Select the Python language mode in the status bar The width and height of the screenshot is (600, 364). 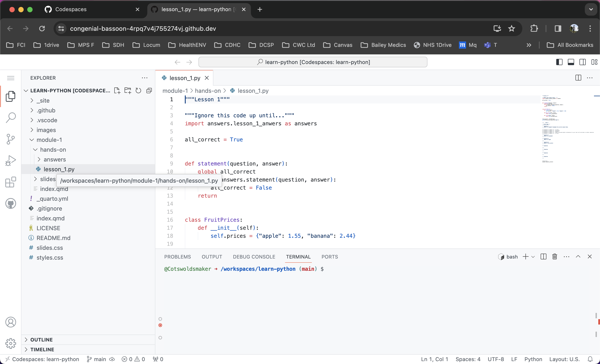(533, 359)
